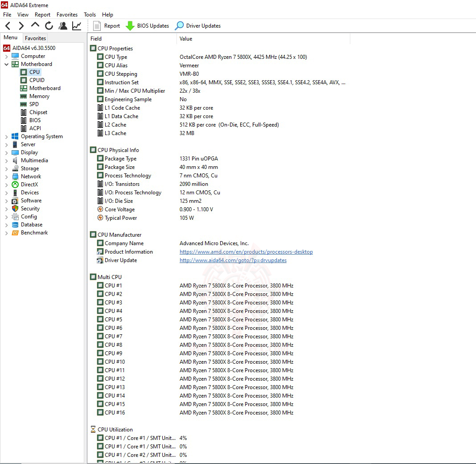Expand the Computer tree node
The height and width of the screenshot is (464, 476).
(6, 57)
